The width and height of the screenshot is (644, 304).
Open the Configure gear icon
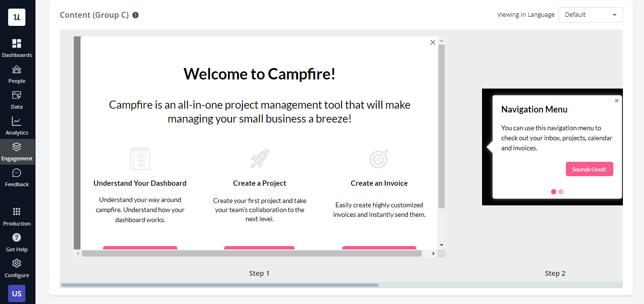click(17, 264)
